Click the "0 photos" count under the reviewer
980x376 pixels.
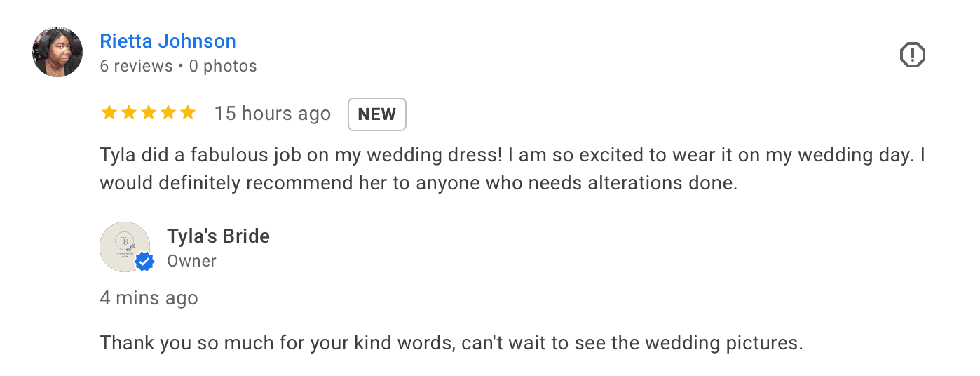click(223, 67)
